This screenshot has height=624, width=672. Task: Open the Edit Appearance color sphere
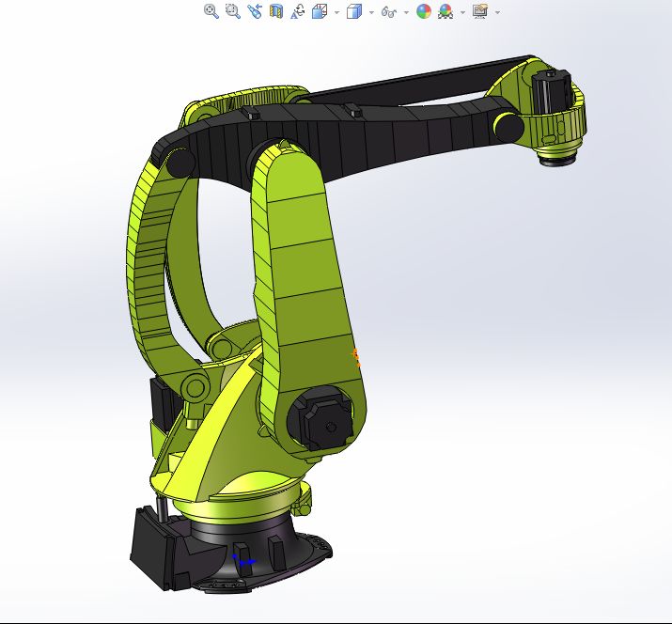424,11
